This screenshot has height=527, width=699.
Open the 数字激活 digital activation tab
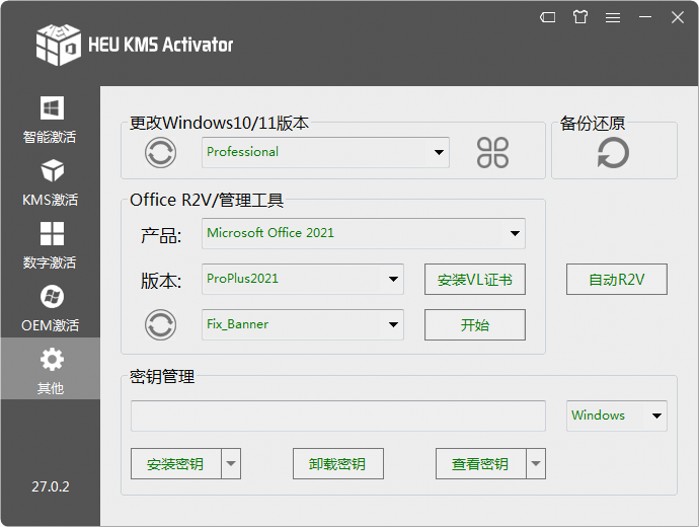tap(50, 245)
